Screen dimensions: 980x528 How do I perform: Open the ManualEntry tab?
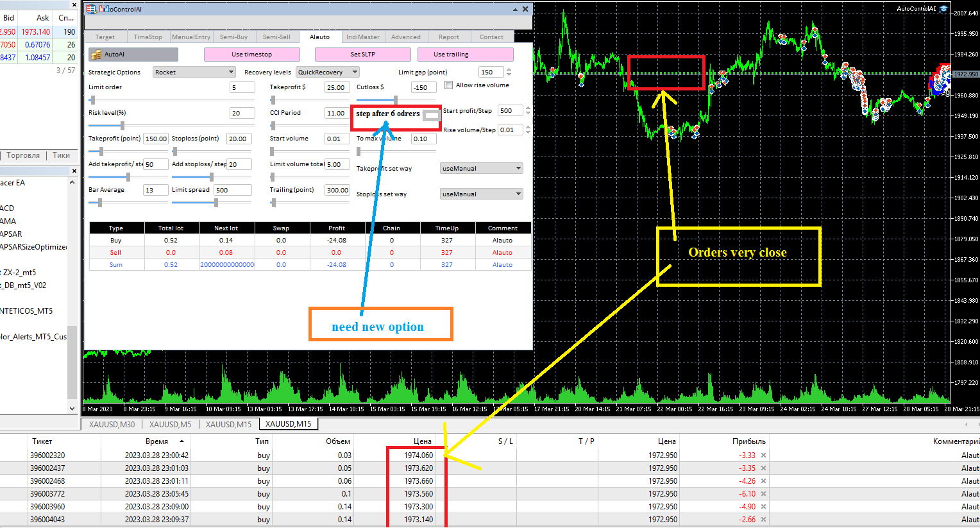191,37
